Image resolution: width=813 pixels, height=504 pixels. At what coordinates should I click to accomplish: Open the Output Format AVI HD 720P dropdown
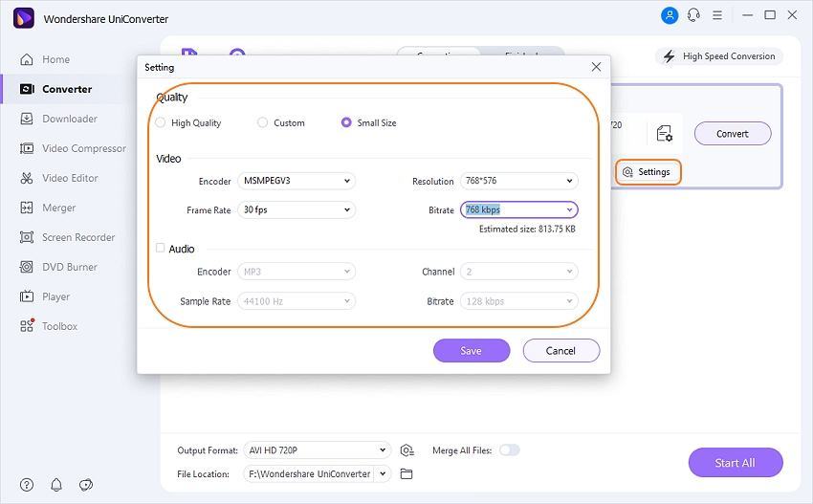[x=318, y=450]
